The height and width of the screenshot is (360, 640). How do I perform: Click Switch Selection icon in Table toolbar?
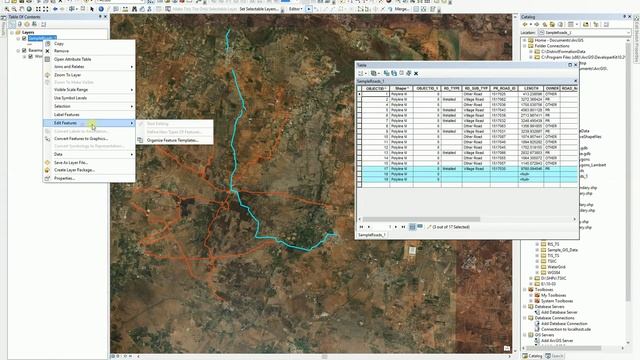(394, 73)
